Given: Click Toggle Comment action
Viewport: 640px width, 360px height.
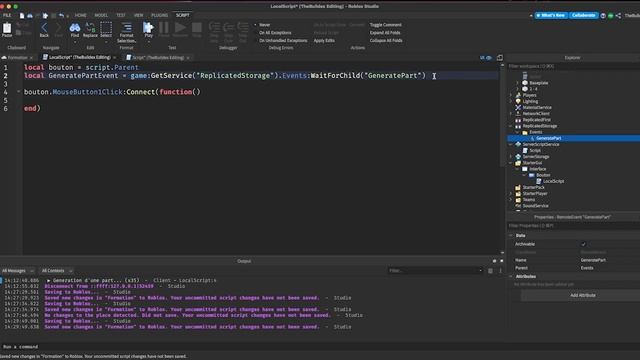Looking at the screenshot, I should pyautogui.click(x=385, y=25).
